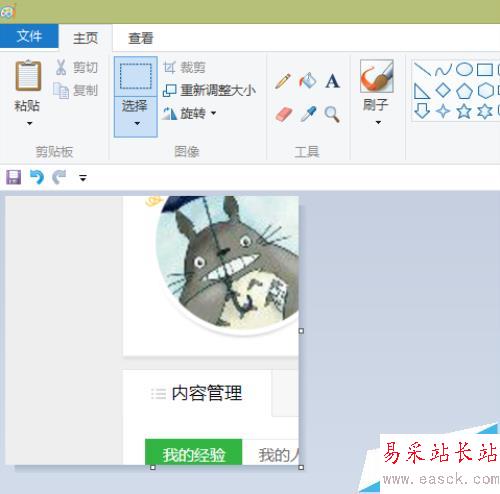Select the Curve shape
The image size is (500, 494).
[443, 70]
